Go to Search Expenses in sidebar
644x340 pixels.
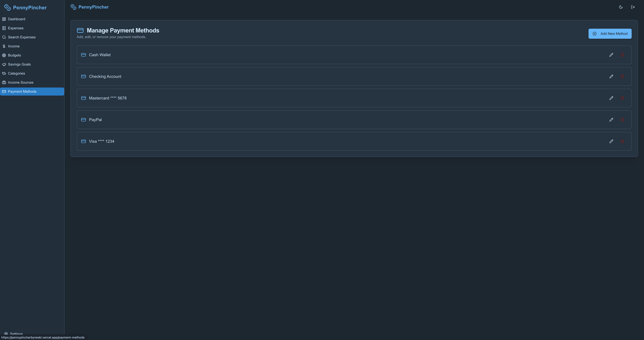(22, 37)
